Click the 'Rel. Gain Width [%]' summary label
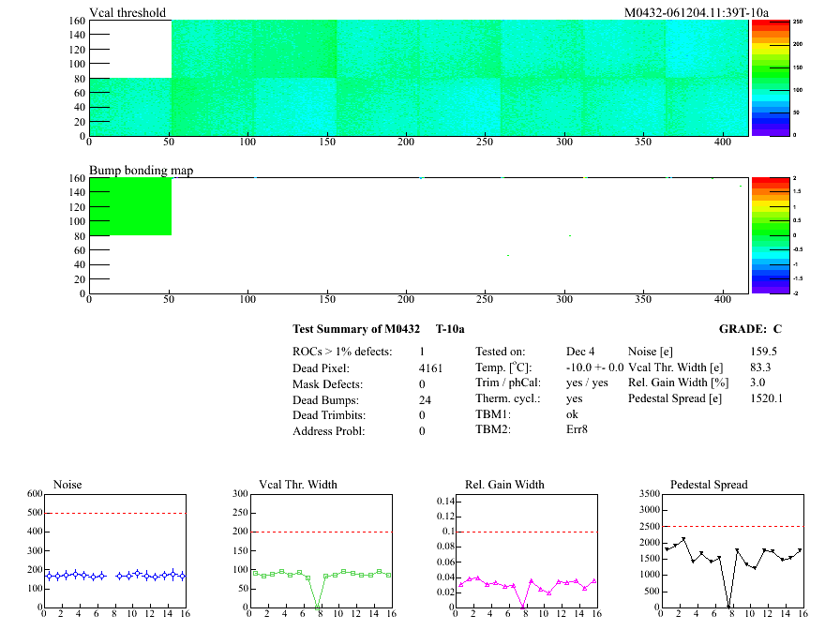Viewport: 840px width, 630px height. pos(678,382)
